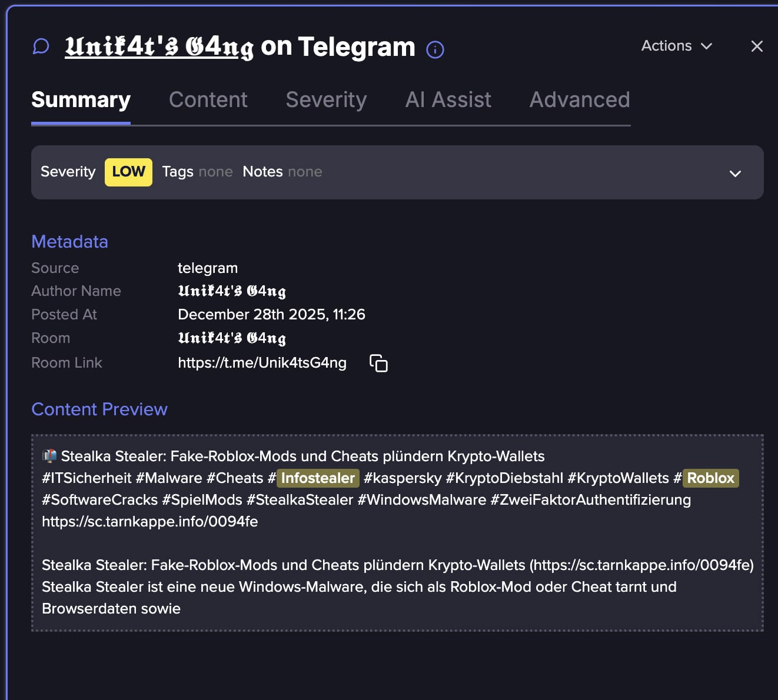
Task: Open the info icon next to "on Telegram"
Action: (x=434, y=49)
